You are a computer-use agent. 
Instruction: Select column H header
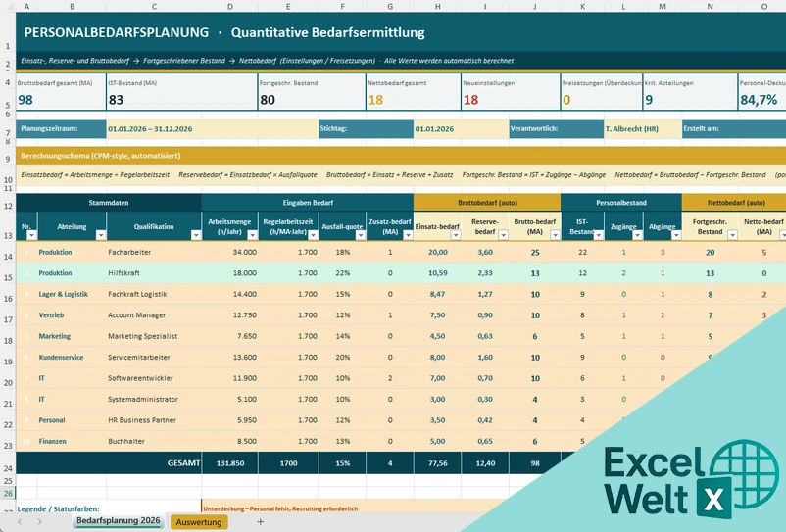click(x=438, y=6)
